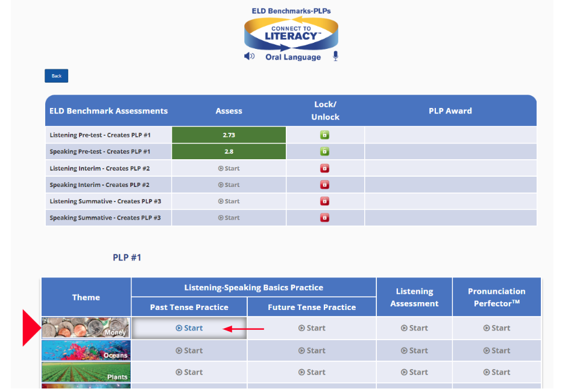Click the 'Listening-Speaking Basics Practice' header

pyautogui.click(x=254, y=288)
